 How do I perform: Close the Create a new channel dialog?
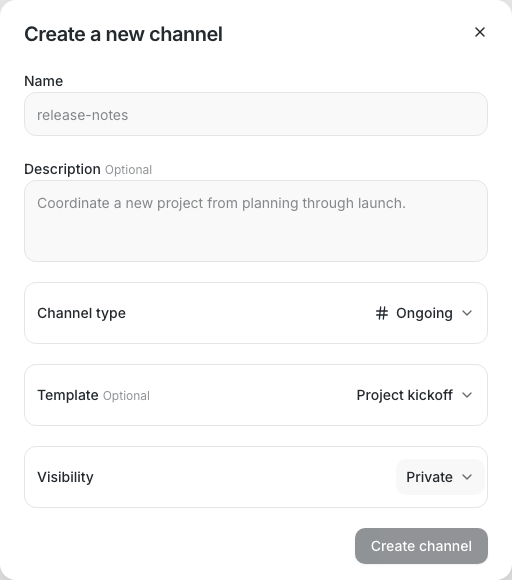(x=480, y=32)
